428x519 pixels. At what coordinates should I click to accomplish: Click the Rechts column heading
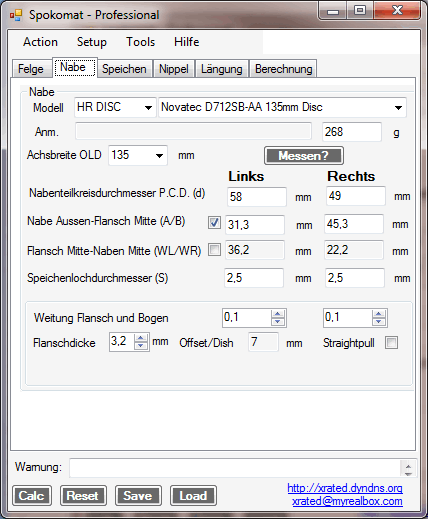tap(351, 176)
